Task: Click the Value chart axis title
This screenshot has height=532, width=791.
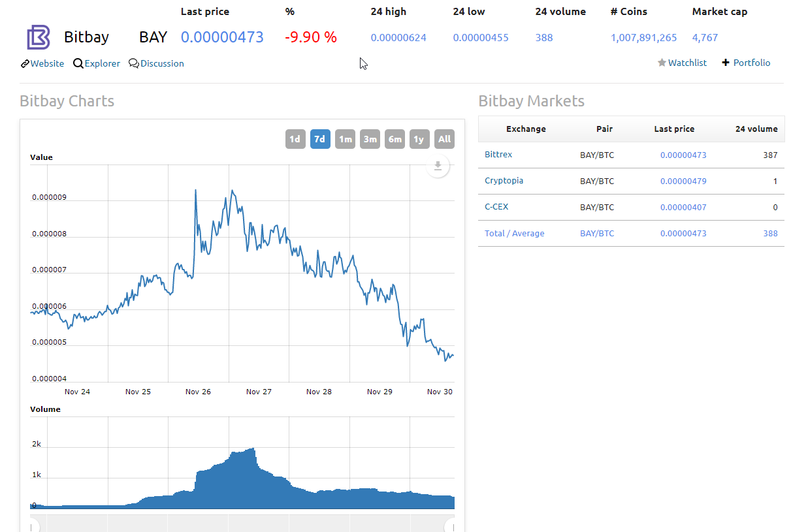Action: 41,157
